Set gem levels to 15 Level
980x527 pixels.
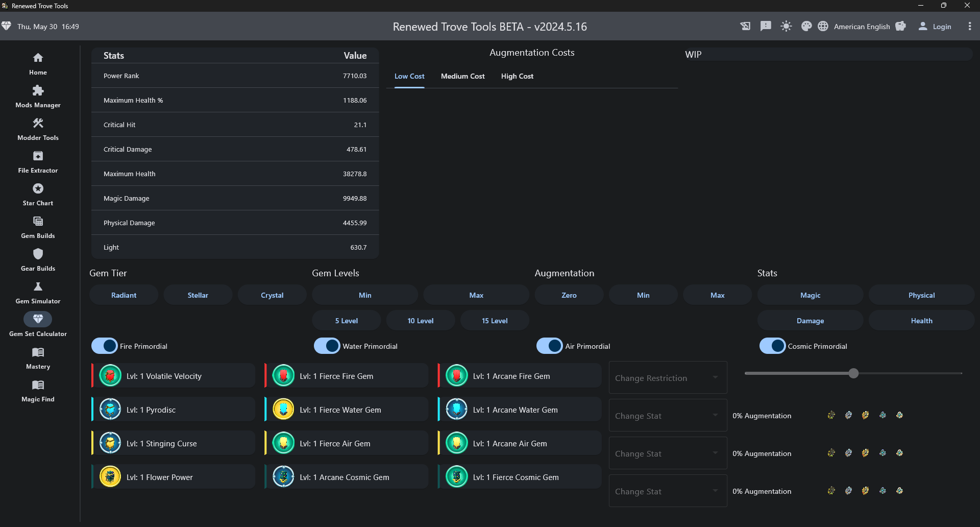(495, 321)
